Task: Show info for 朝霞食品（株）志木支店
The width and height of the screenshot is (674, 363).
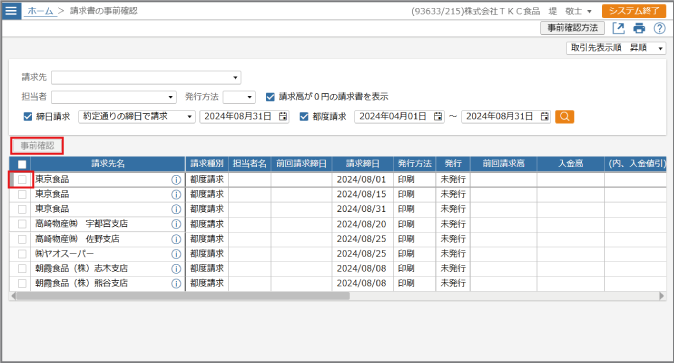Action: 176,269
